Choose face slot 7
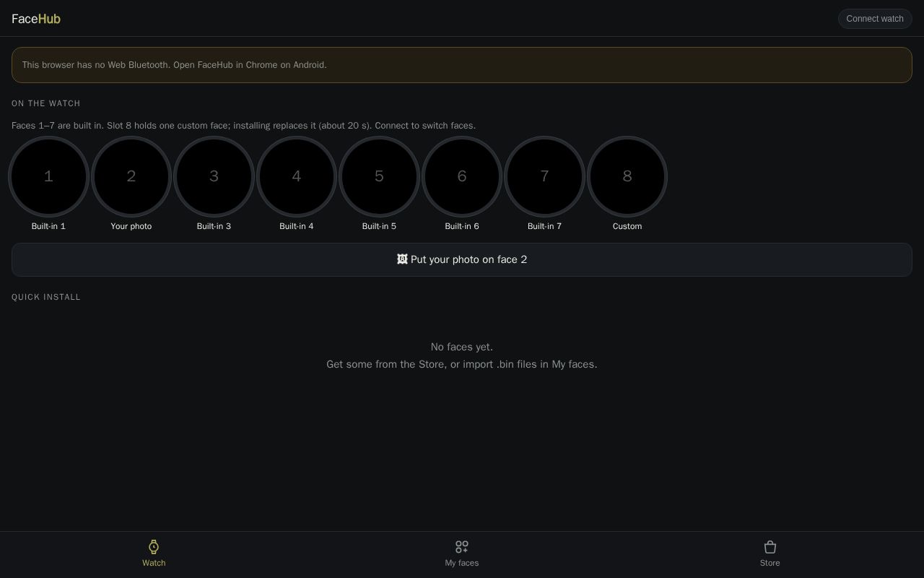924x578 pixels. pyautogui.click(x=544, y=176)
